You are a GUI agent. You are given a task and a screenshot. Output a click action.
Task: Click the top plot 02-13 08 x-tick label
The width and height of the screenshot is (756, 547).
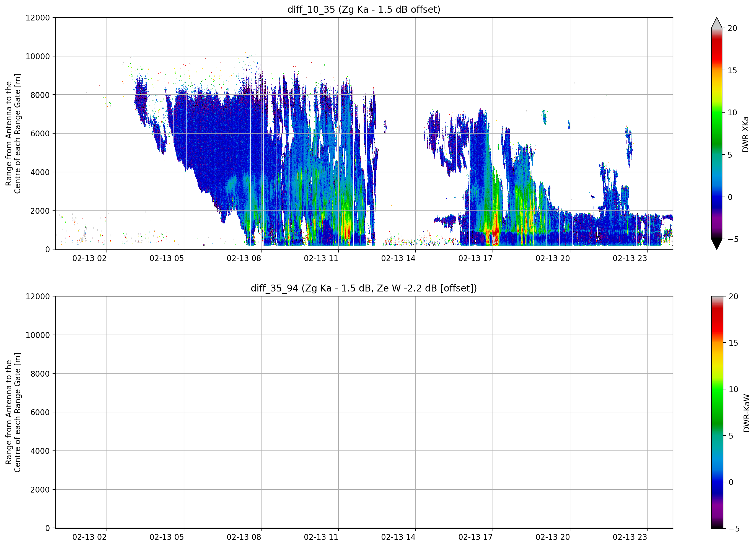244,259
